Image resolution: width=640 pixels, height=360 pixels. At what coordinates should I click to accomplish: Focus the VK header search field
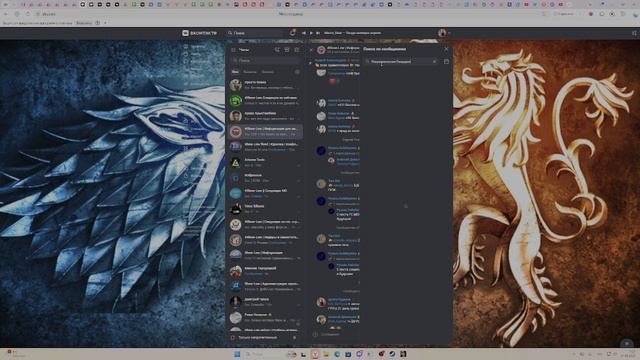pos(255,33)
